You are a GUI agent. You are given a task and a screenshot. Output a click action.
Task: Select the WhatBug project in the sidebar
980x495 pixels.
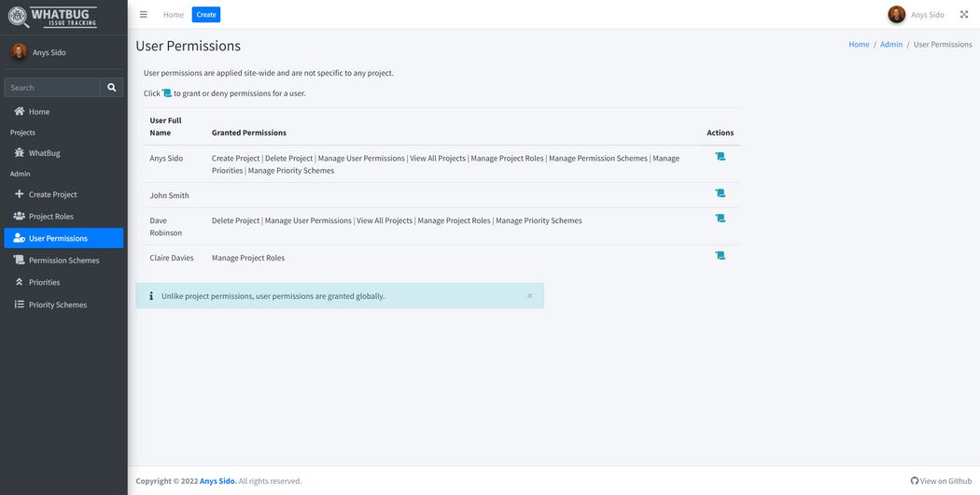point(44,153)
